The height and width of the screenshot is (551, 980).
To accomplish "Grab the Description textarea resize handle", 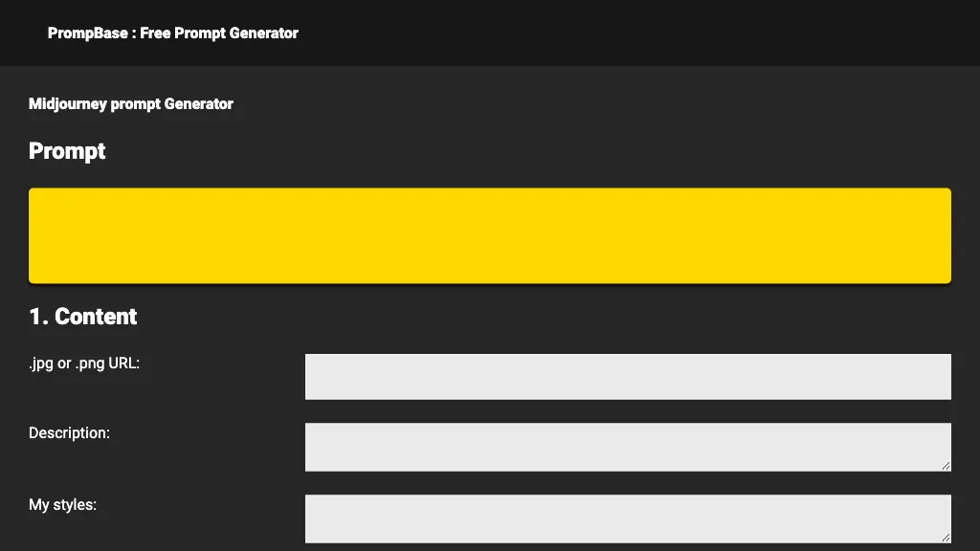I will [946, 466].
